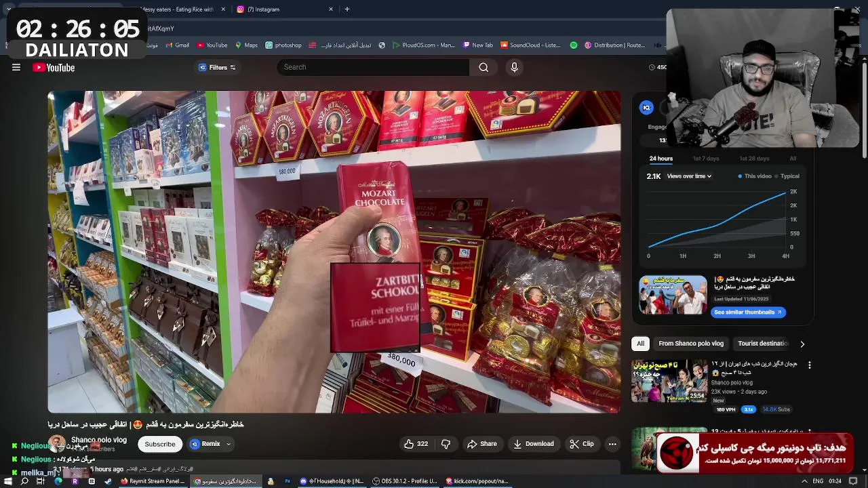Click the 169 VPH badge

coord(726,409)
